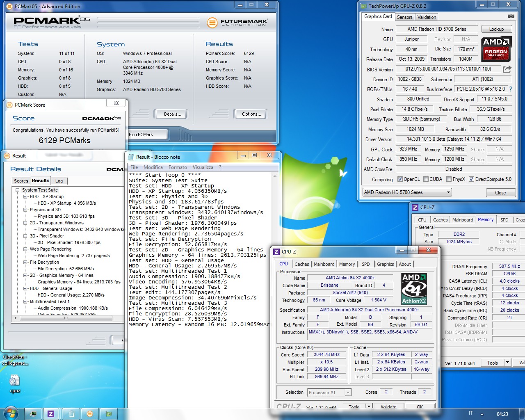Screen dimensions: 525x420
Task: Toggle the PhysX checkbox
Action: [449, 179]
